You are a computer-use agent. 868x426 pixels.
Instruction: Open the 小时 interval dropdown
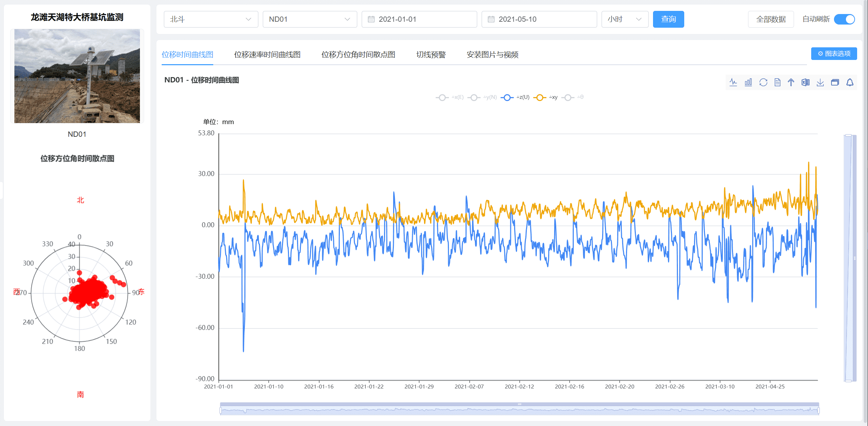[625, 19]
